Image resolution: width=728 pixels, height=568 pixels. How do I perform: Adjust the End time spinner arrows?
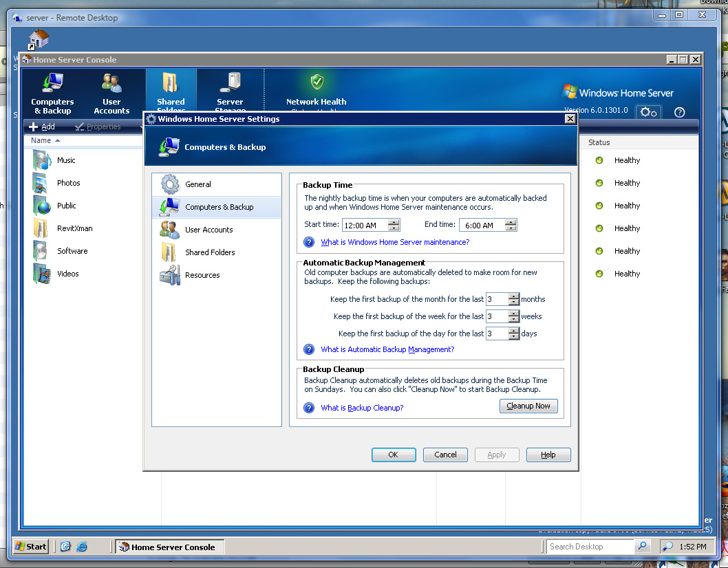click(511, 225)
